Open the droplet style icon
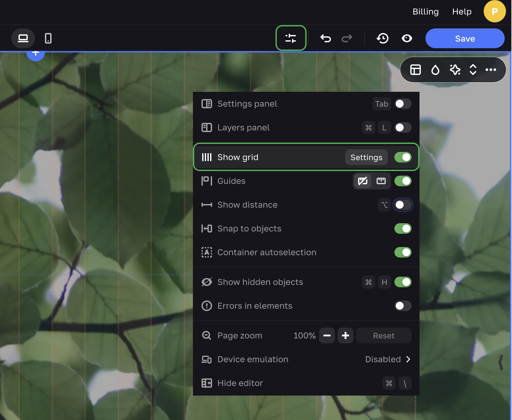Viewport: 512px width, 420px height. [435, 70]
